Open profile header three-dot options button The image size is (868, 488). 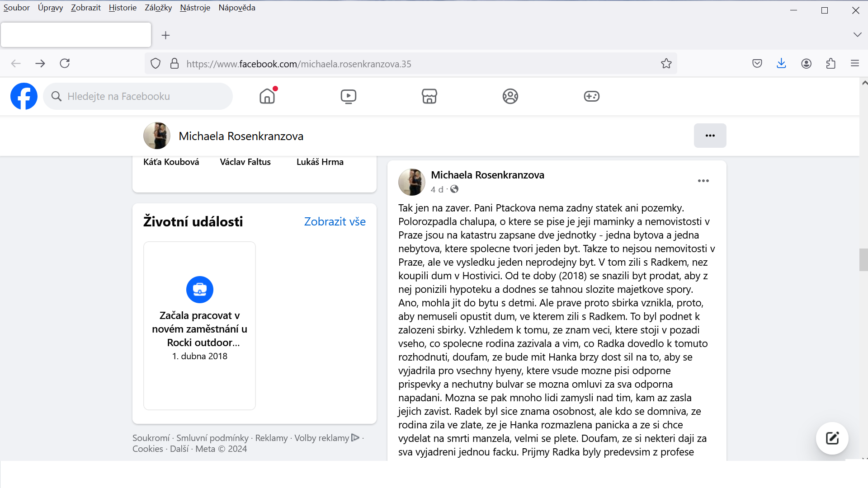coord(710,136)
